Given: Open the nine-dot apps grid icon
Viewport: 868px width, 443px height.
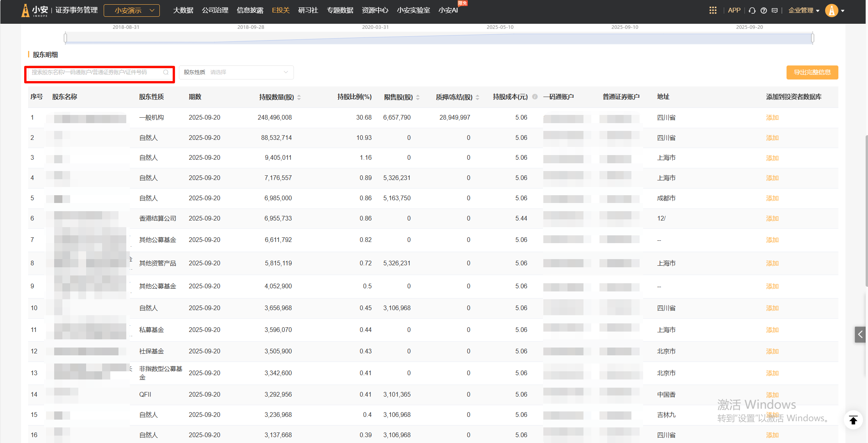Looking at the screenshot, I should (713, 11).
